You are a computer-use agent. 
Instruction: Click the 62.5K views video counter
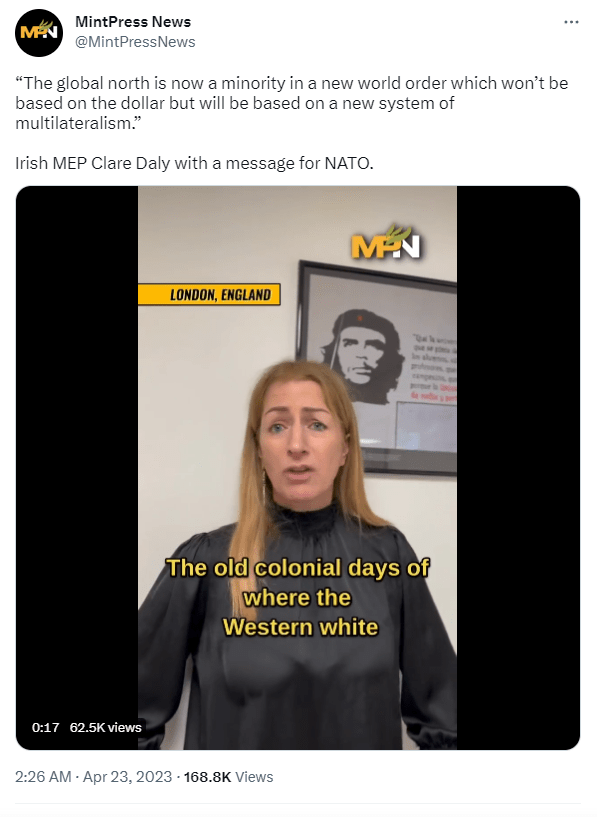[x=106, y=727]
